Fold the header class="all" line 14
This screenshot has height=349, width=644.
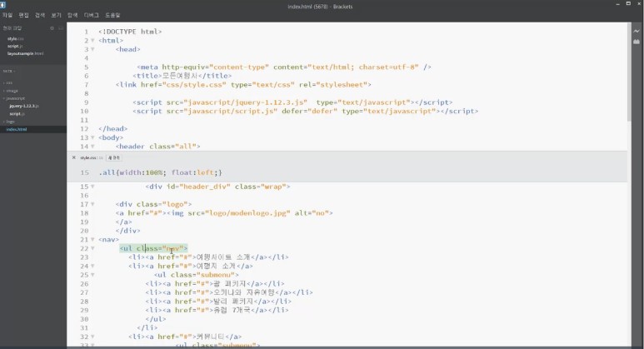[92, 147]
